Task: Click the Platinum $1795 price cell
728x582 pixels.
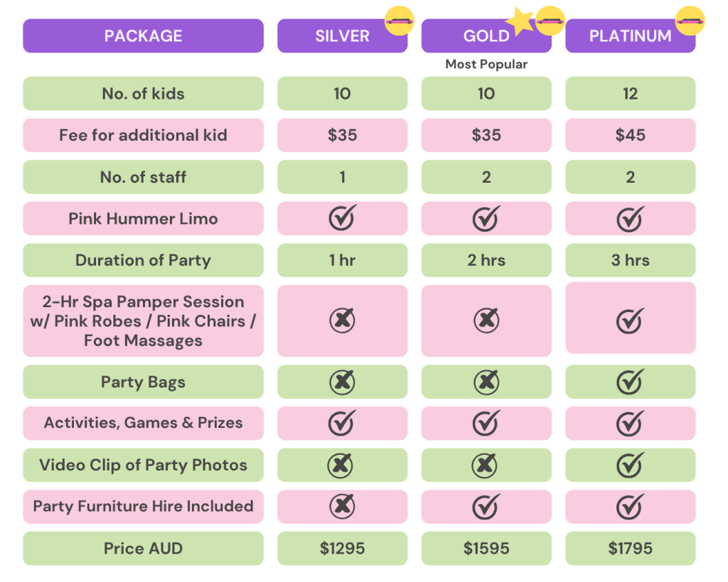Action: click(630, 549)
